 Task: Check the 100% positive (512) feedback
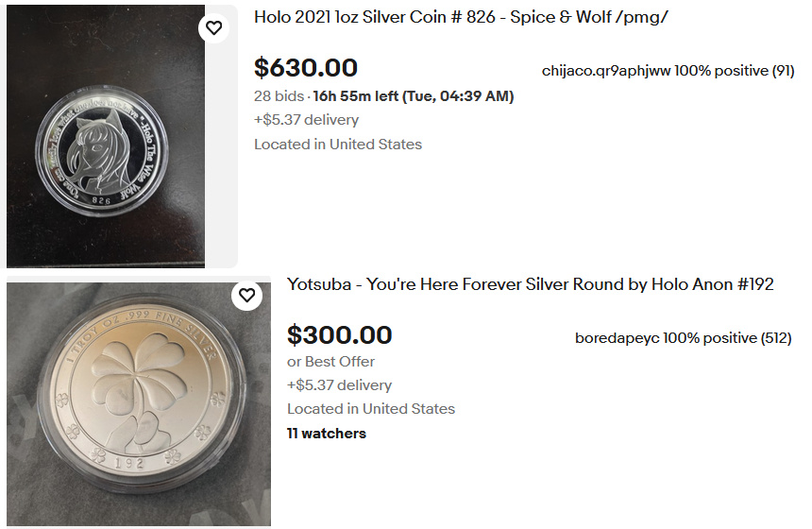[x=727, y=338]
